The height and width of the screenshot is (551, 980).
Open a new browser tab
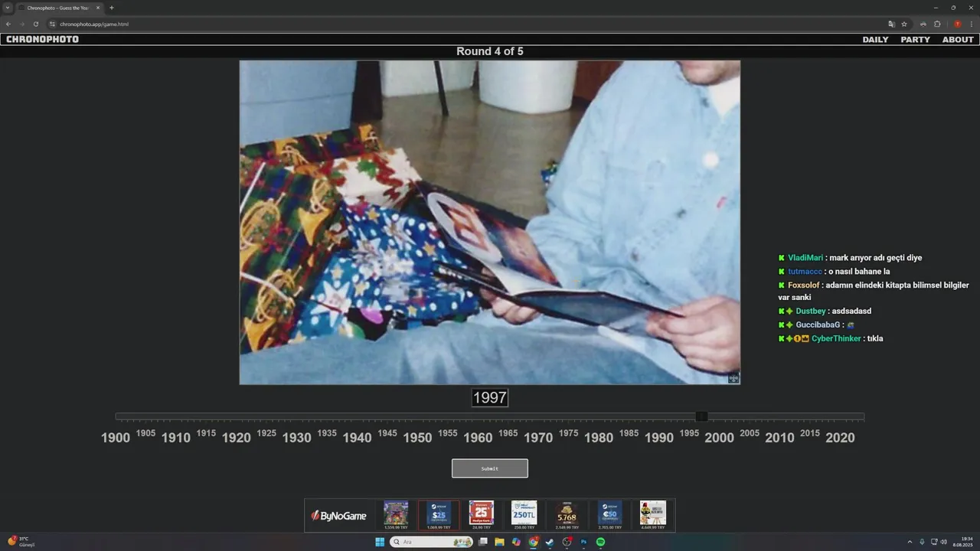click(x=112, y=8)
